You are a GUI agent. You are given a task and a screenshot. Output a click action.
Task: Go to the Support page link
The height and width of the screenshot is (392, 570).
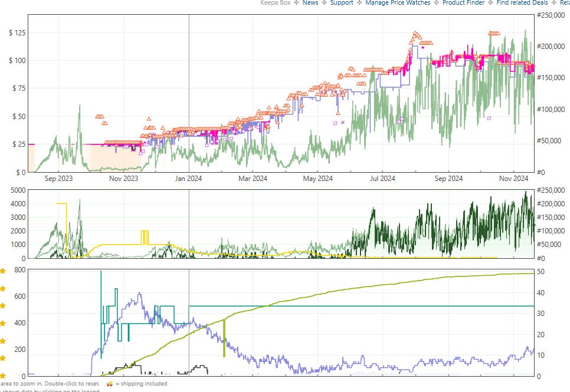pos(342,2)
